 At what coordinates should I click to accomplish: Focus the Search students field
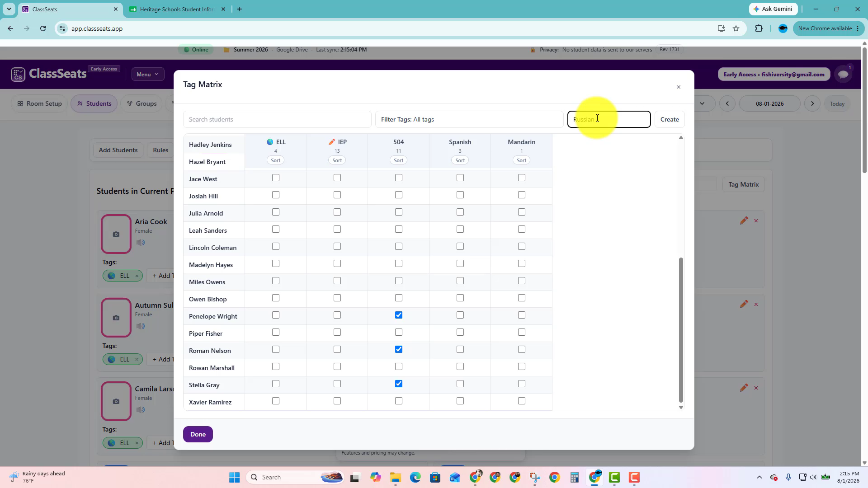[x=277, y=119]
